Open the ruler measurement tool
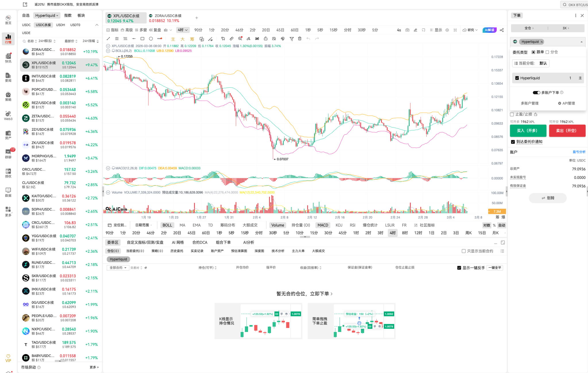This screenshot has width=588, height=373. [x=231, y=38]
